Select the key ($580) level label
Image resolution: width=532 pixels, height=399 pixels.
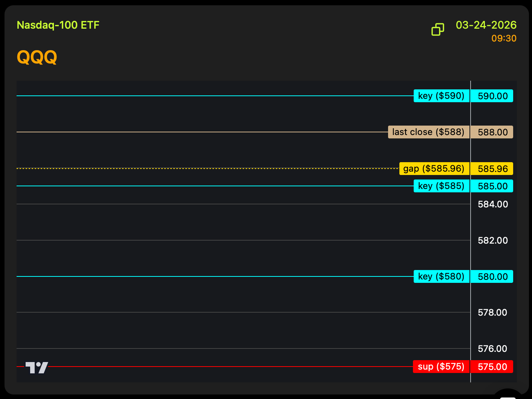pos(441,276)
